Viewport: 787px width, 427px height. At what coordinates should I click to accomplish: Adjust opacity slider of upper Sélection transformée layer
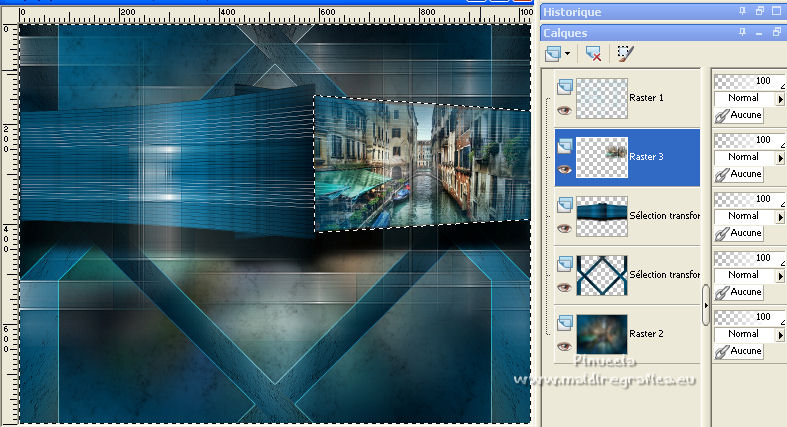point(749,199)
